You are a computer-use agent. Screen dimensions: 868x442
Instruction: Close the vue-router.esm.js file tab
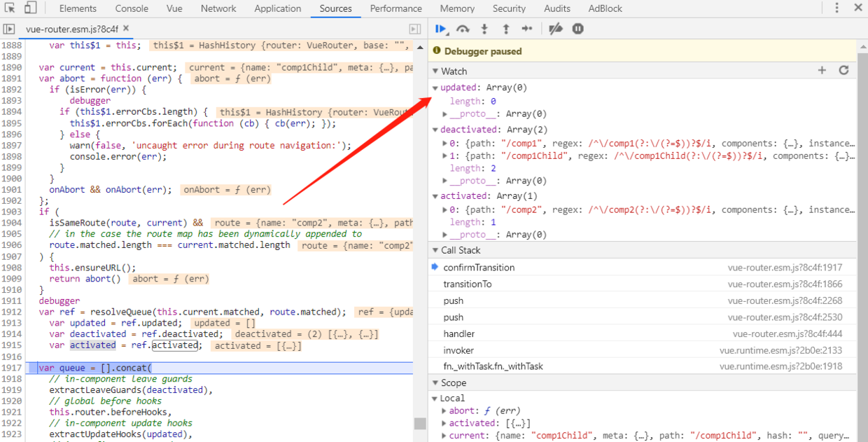[x=125, y=29]
